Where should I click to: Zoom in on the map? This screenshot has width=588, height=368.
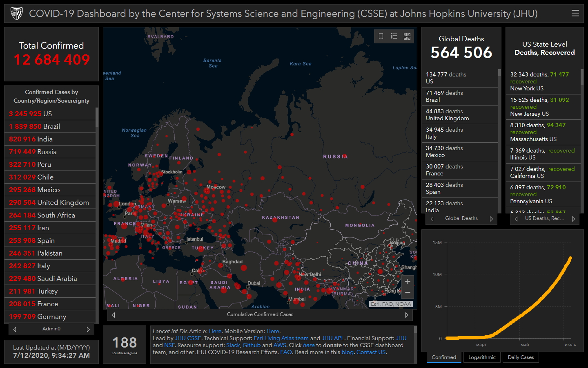click(x=408, y=281)
